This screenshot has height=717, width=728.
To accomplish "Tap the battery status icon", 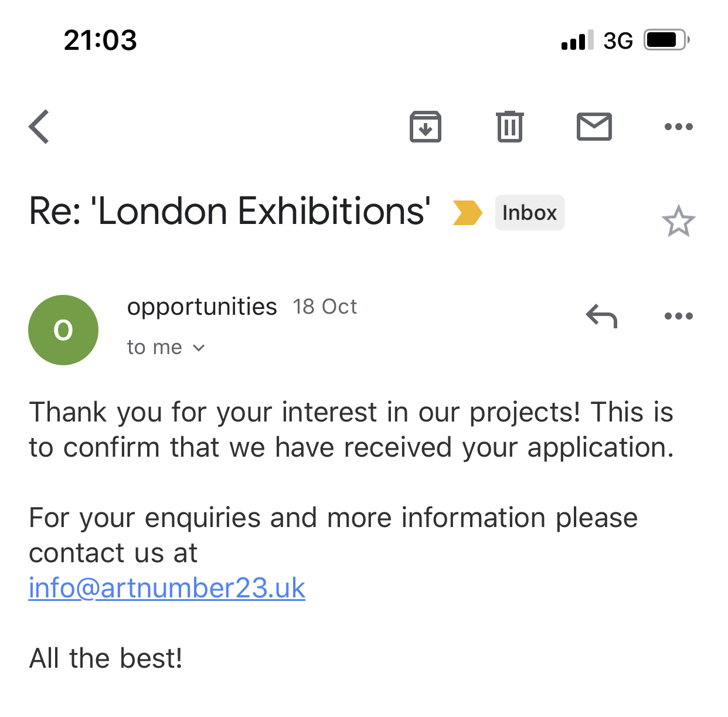I will pyautogui.click(x=666, y=40).
